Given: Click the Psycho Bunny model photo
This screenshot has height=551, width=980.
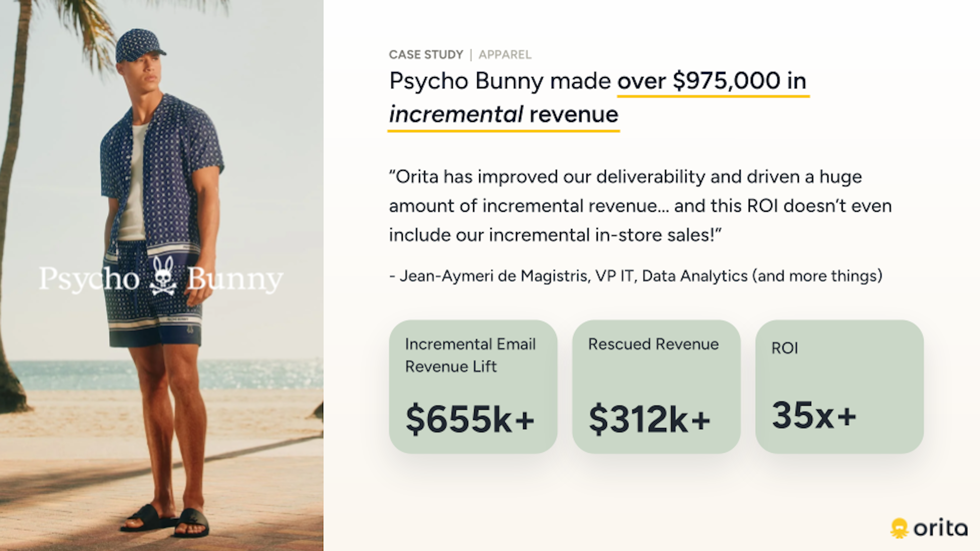Looking at the screenshot, I should [161, 275].
